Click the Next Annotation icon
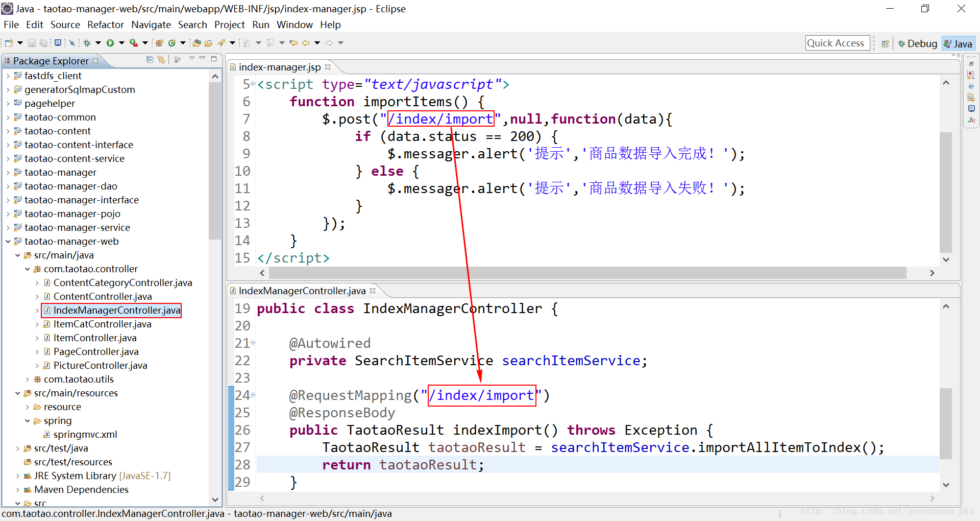Image resolution: width=980 pixels, height=521 pixels. [247, 43]
